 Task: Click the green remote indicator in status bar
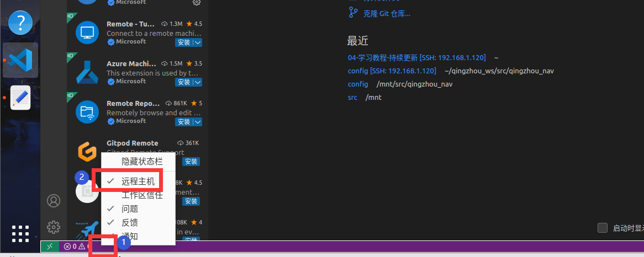(x=50, y=247)
